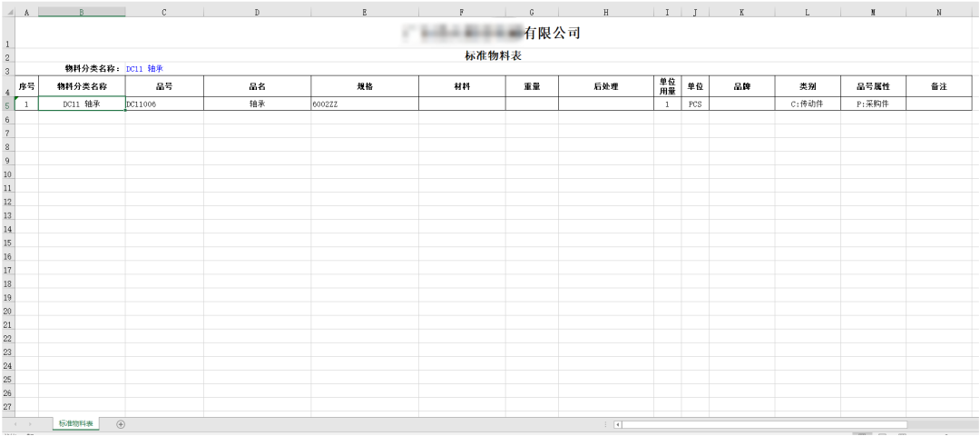980x436 pixels.
Task: Select column N header
Action: point(938,12)
